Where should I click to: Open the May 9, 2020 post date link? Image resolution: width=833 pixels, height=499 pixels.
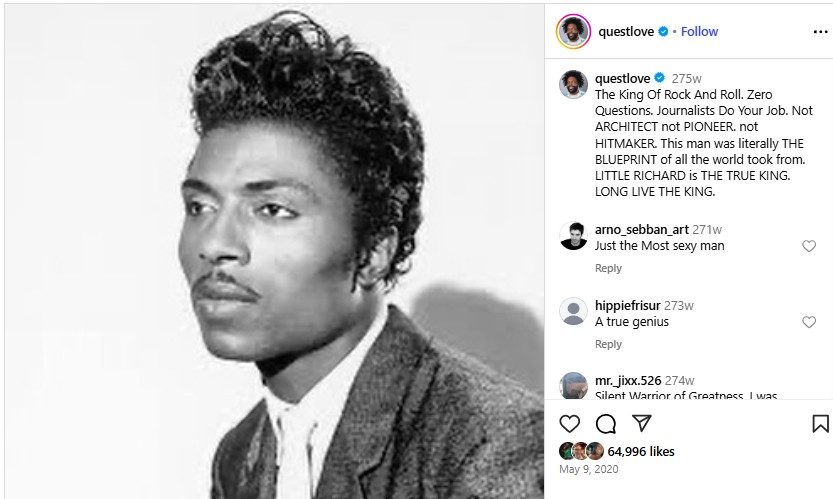589,469
